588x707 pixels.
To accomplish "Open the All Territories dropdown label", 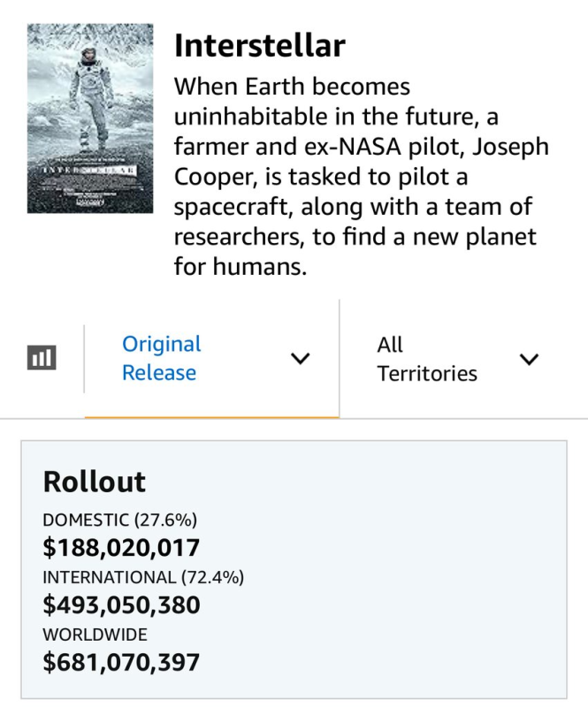I will click(426, 359).
